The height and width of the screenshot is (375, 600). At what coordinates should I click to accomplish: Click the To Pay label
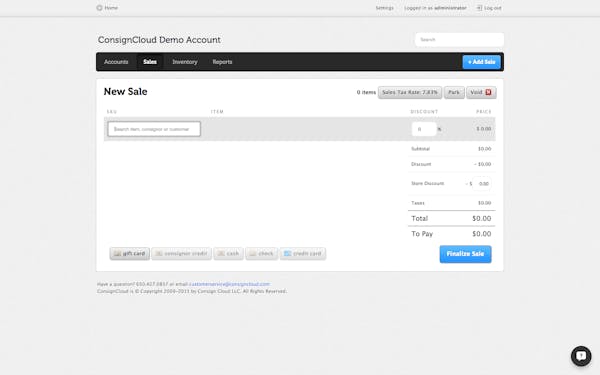tap(422, 234)
